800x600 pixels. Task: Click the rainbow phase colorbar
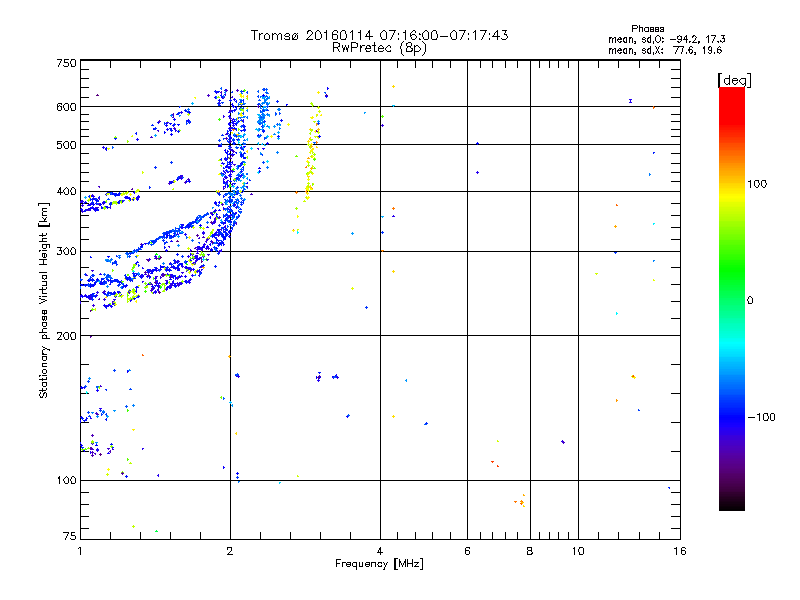[x=732, y=298]
